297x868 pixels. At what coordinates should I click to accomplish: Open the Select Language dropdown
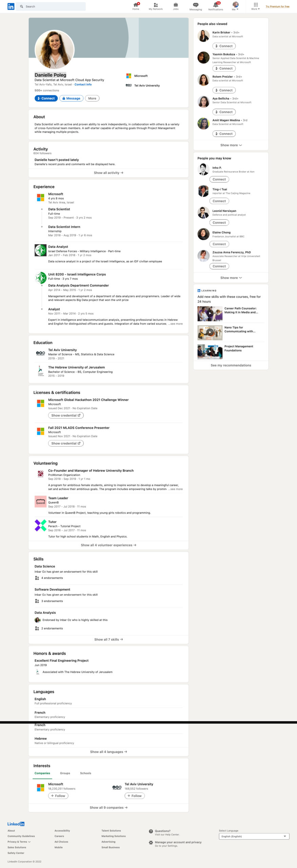(x=254, y=836)
